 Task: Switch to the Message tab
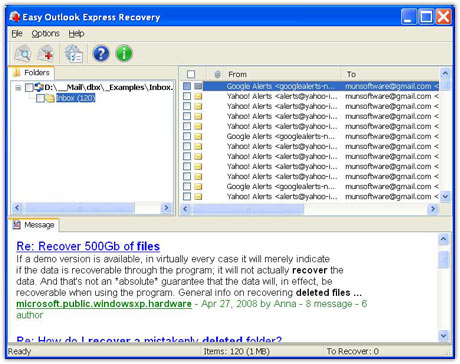tap(34, 225)
